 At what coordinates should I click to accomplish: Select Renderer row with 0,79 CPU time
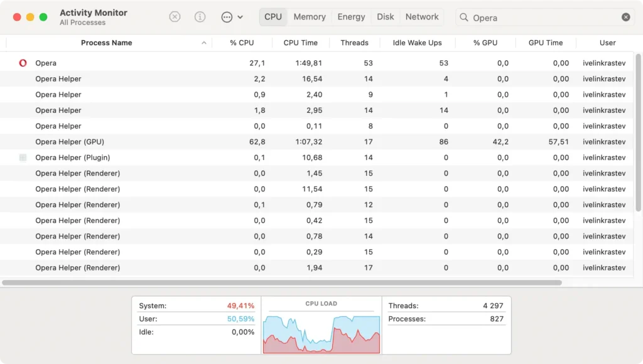pos(316,205)
